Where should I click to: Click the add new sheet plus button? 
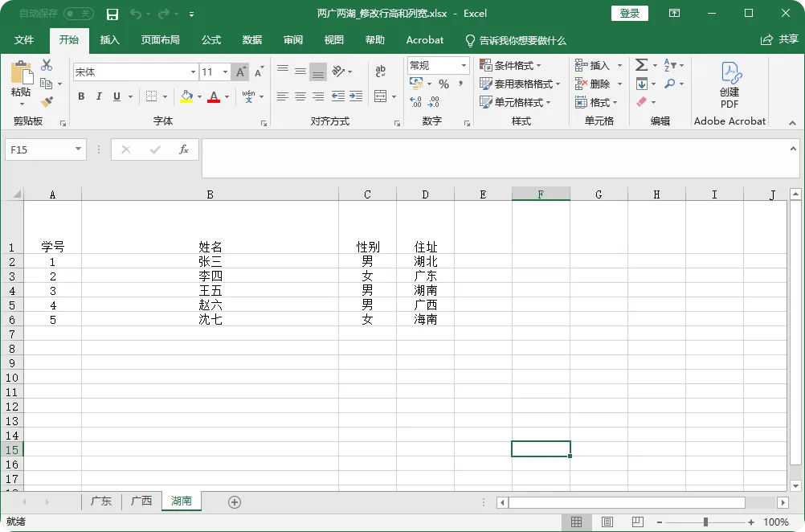pyautogui.click(x=234, y=502)
